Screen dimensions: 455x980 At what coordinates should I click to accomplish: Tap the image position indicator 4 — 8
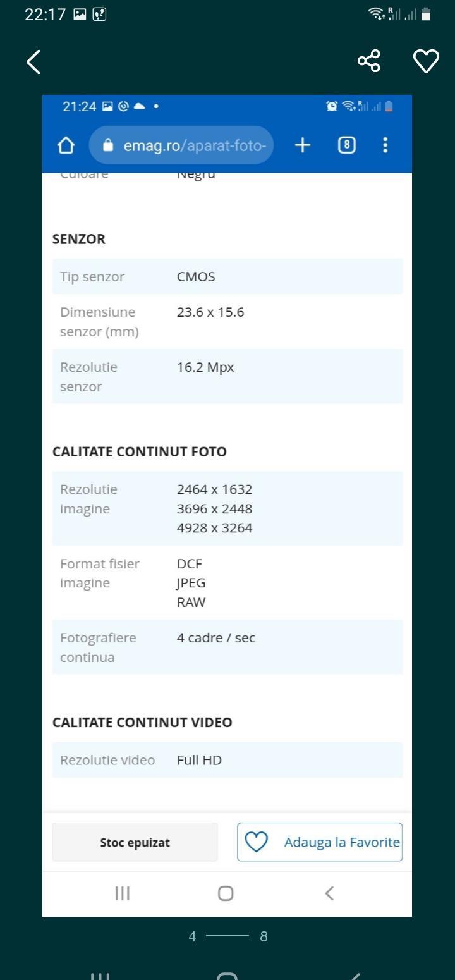[227, 936]
